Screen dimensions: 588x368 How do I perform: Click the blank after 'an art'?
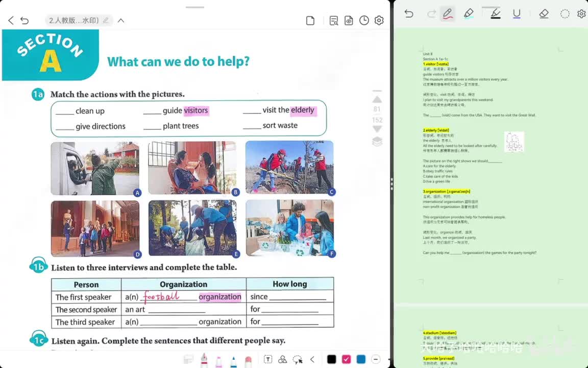click(x=177, y=311)
